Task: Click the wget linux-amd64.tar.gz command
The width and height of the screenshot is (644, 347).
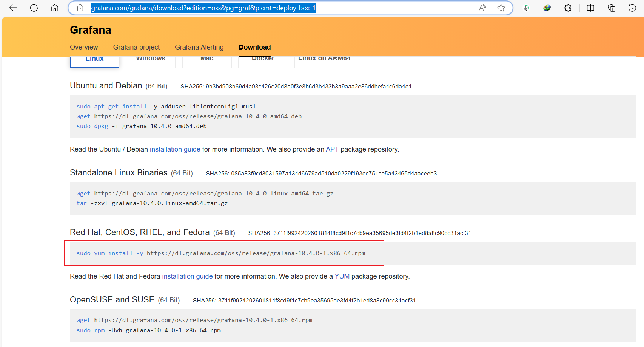Action: click(x=205, y=194)
